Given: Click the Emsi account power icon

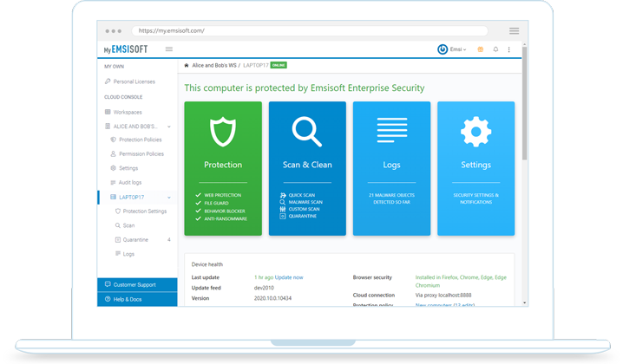Looking at the screenshot, I should coord(443,49).
